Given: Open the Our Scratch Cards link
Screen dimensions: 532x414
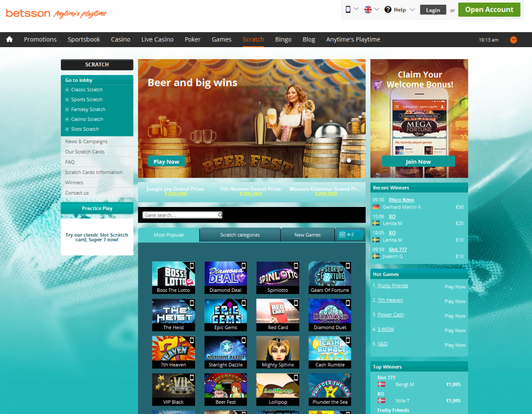Looking at the screenshot, I should tap(85, 152).
